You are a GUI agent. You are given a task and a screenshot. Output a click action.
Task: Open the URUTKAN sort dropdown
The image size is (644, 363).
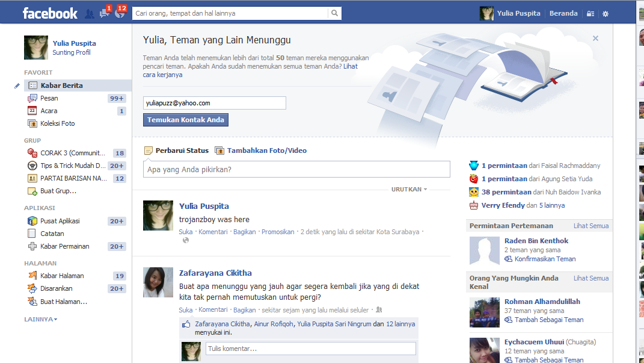coord(409,189)
